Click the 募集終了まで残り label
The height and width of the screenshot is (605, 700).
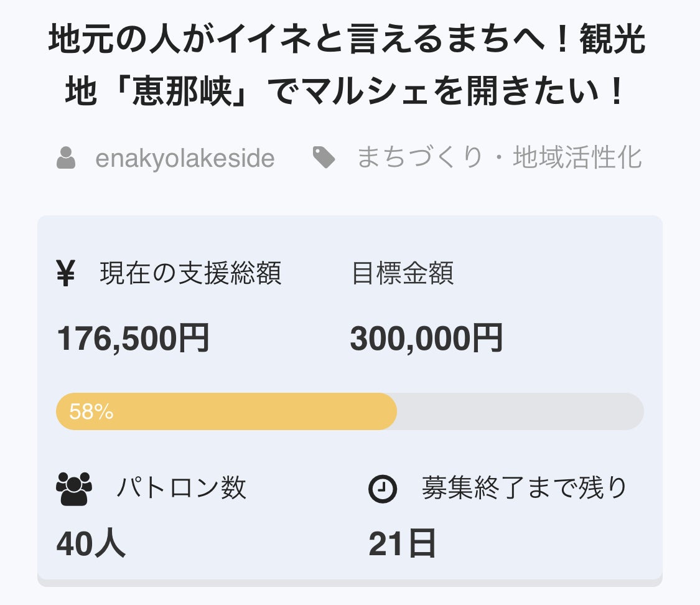[x=525, y=489]
